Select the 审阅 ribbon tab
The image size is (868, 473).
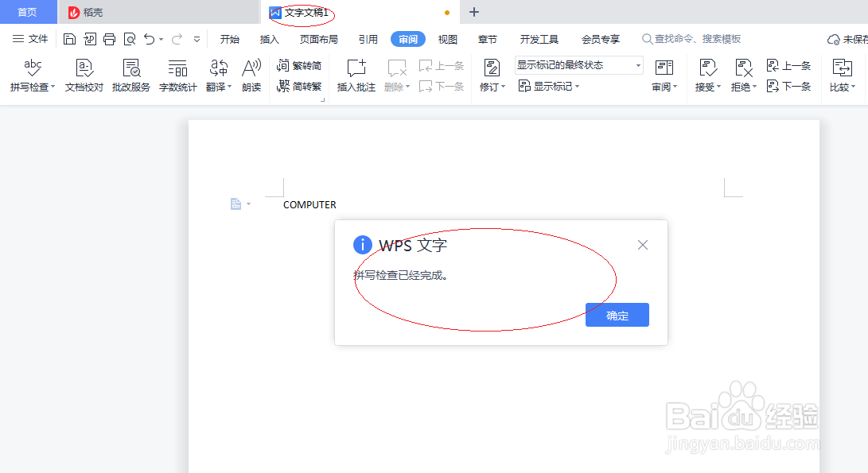(x=408, y=39)
